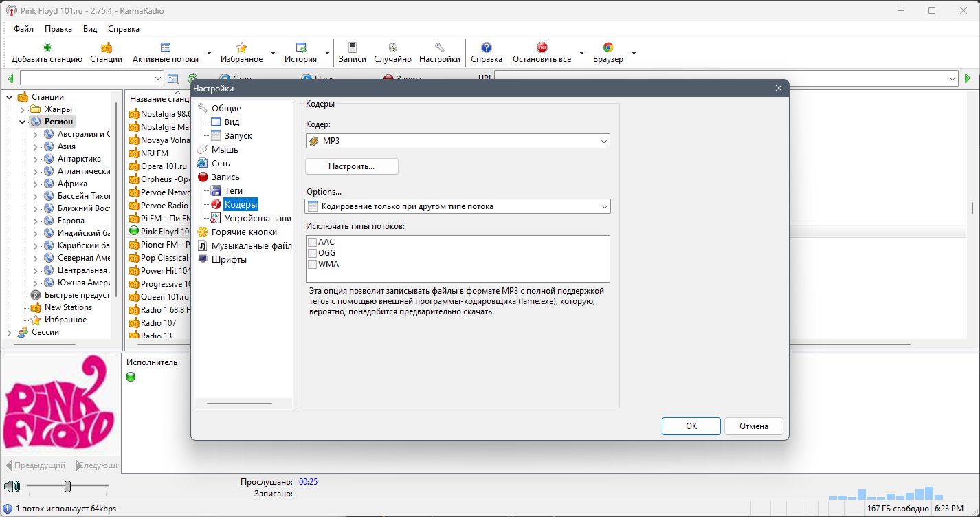Open the Справка menu

124,29
